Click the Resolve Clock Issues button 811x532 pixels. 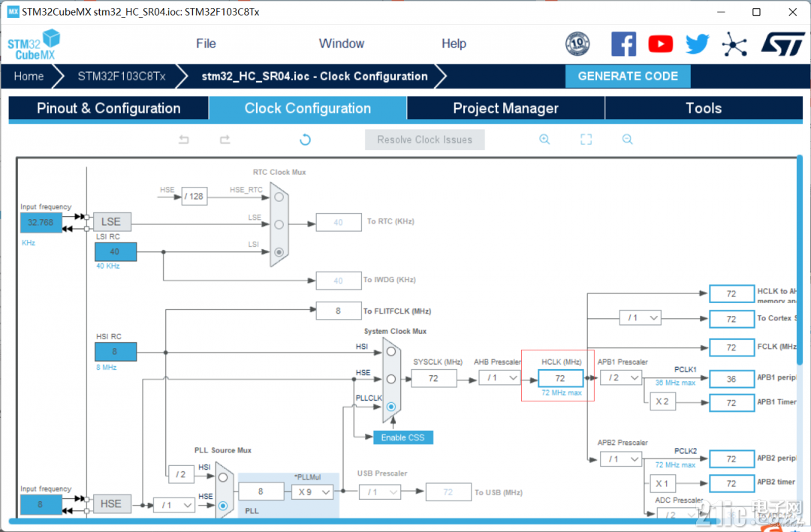pyautogui.click(x=424, y=140)
